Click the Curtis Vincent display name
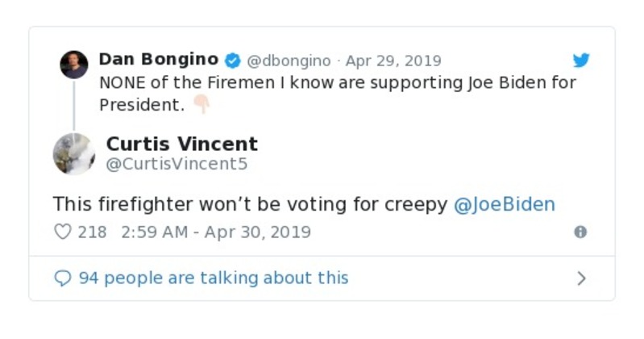This screenshot has height=339, width=644. pos(182,144)
